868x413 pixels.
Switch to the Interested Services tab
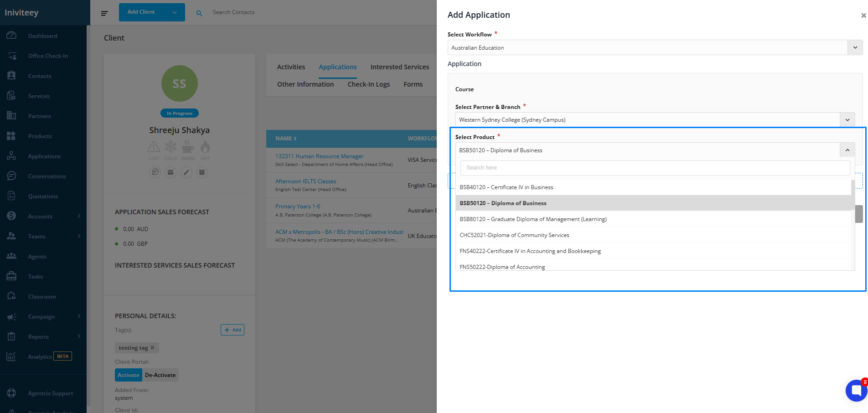pos(399,67)
